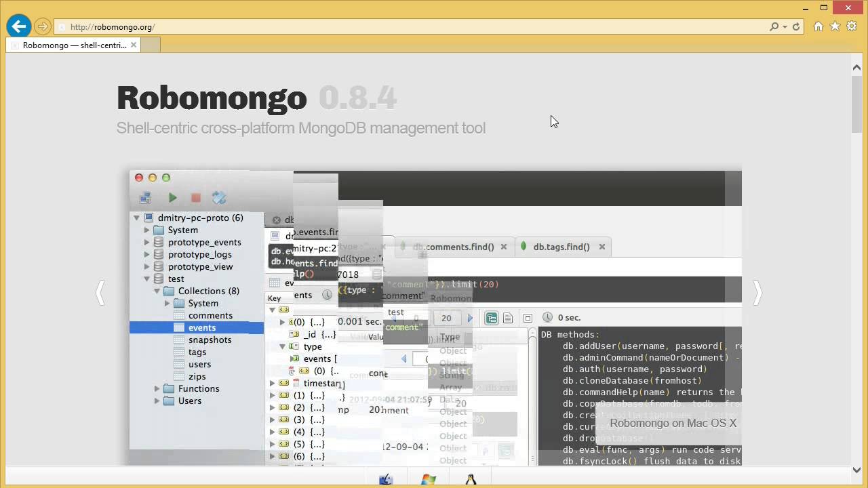868x488 pixels.
Task: Expand the Users folder in tree
Action: coord(157,401)
